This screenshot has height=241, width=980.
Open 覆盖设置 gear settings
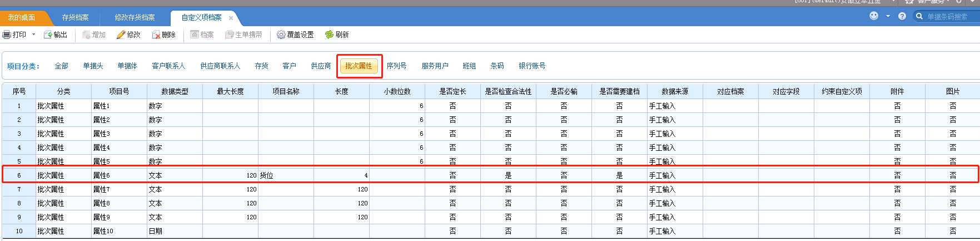[x=281, y=35]
